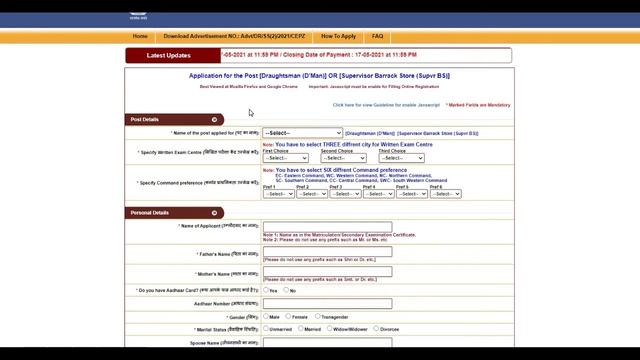This screenshot has width=640, height=360.
Task: Focus the Aadhaar Number field
Action: tap(327, 303)
